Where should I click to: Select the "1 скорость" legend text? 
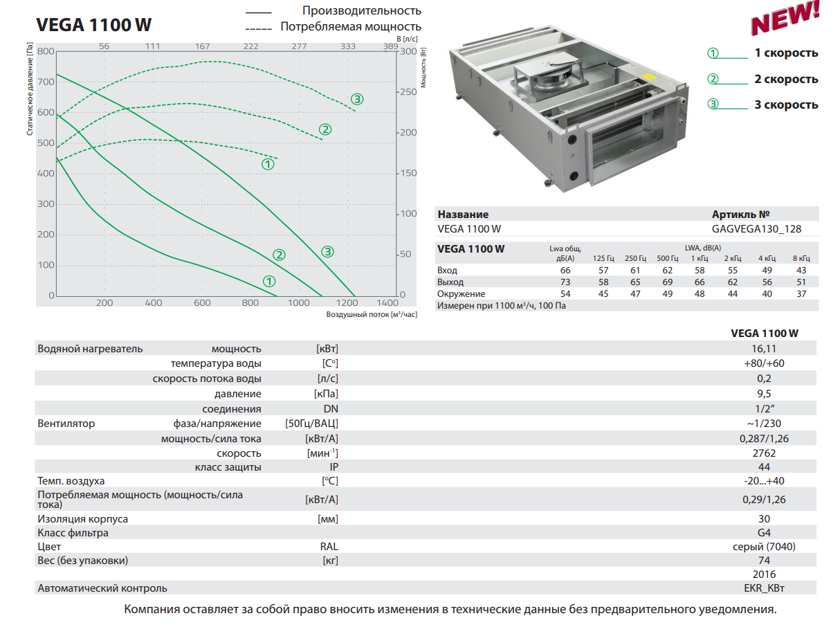tap(786, 53)
